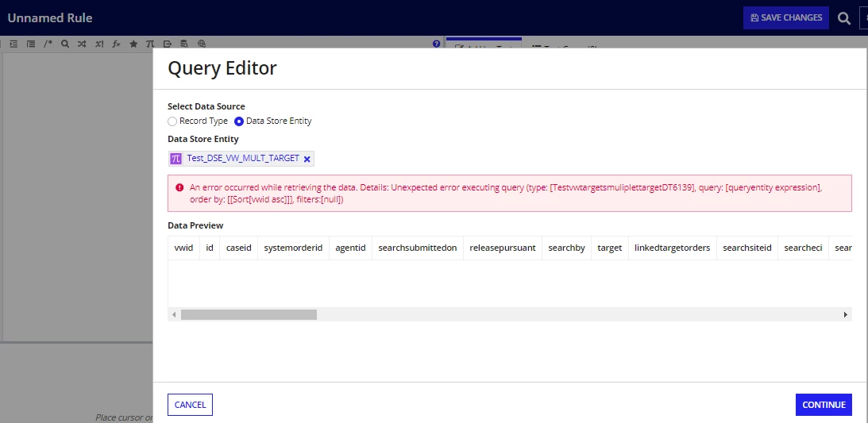Click the export arrow toolbar icon
The height and width of the screenshot is (423, 868).
168,44
